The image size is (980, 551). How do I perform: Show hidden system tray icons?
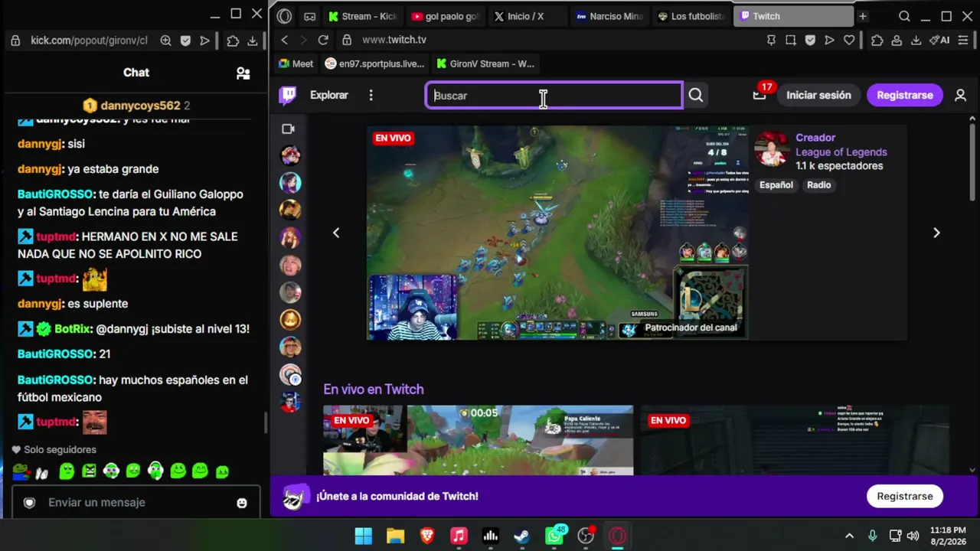point(849,536)
